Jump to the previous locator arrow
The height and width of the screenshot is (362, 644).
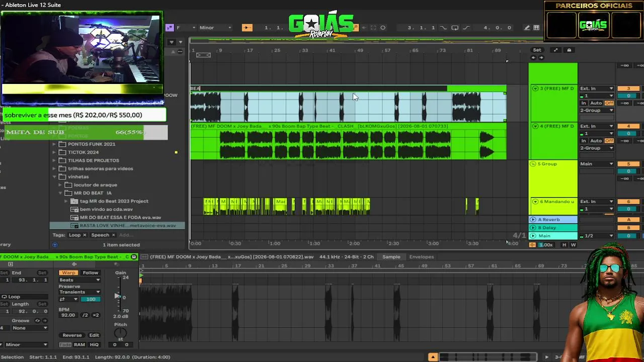(x=534, y=57)
